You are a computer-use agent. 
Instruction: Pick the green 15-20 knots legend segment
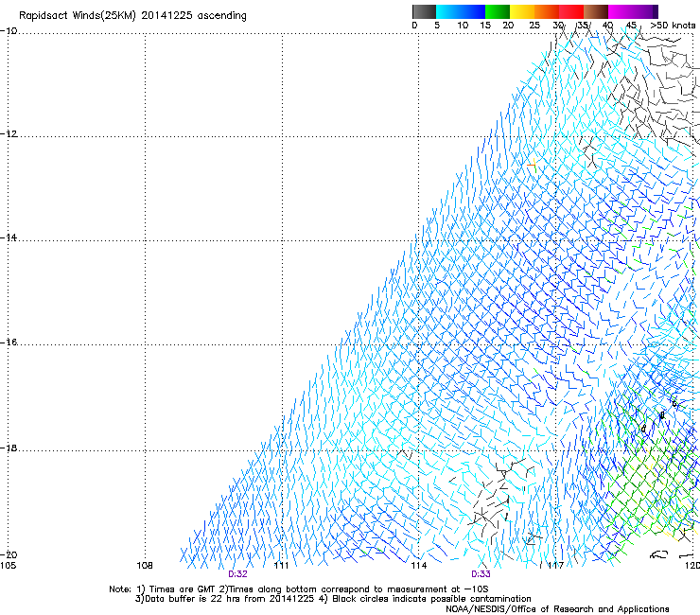498,11
